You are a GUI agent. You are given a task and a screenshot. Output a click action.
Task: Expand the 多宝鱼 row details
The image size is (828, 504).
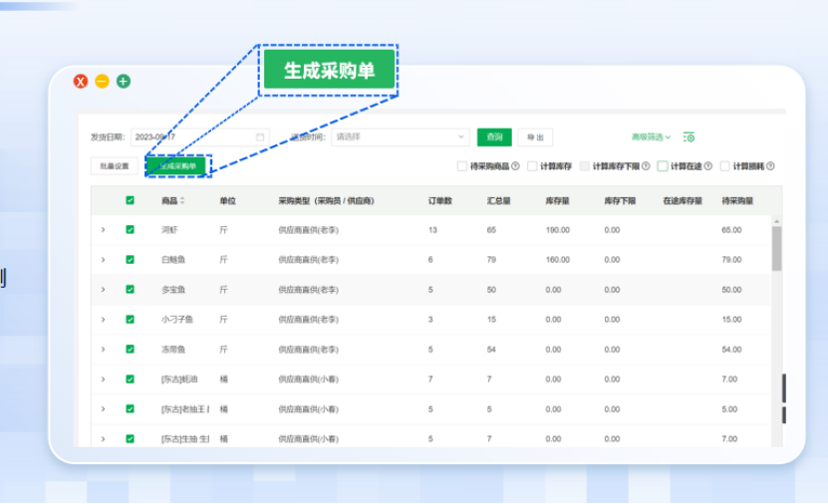coord(103,290)
